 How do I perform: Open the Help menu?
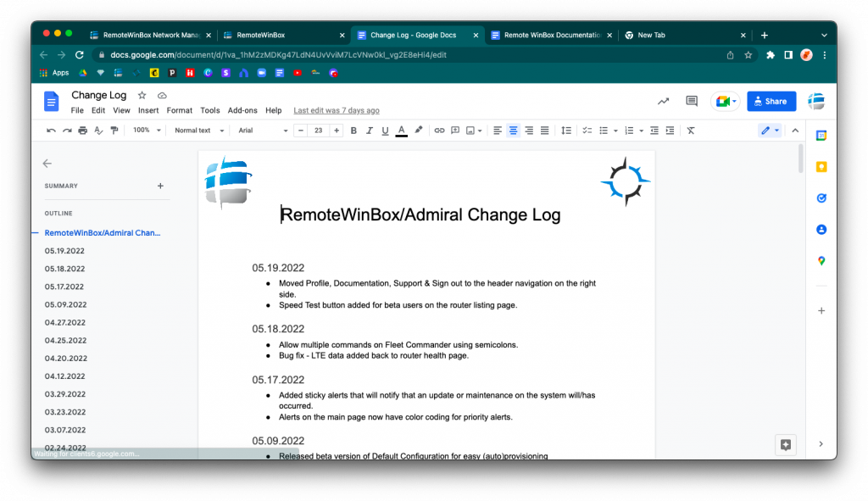pyautogui.click(x=274, y=110)
